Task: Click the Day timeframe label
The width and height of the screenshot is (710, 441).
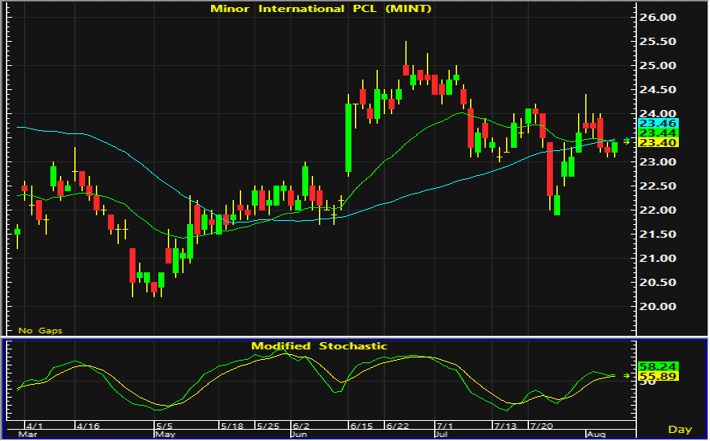Action: pyautogui.click(x=680, y=429)
